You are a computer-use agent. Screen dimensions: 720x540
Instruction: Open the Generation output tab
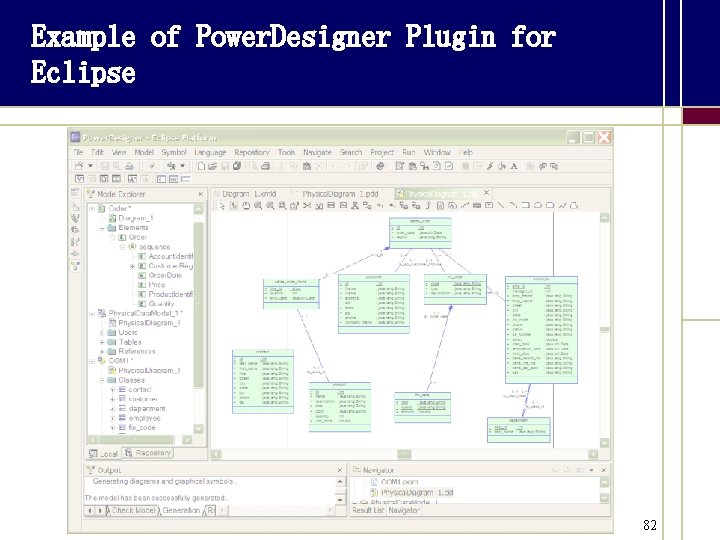click(181, 511)
